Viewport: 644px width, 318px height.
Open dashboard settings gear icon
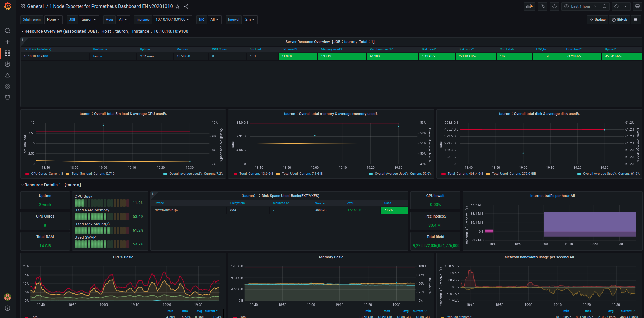point(554,6)
